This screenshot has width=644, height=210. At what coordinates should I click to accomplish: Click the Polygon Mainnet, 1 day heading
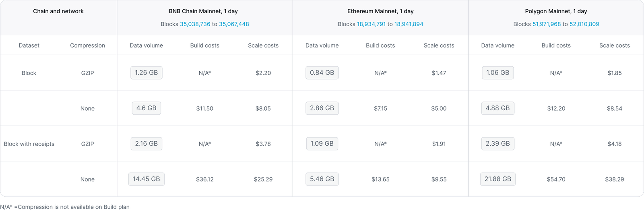(x=556, y=11)
